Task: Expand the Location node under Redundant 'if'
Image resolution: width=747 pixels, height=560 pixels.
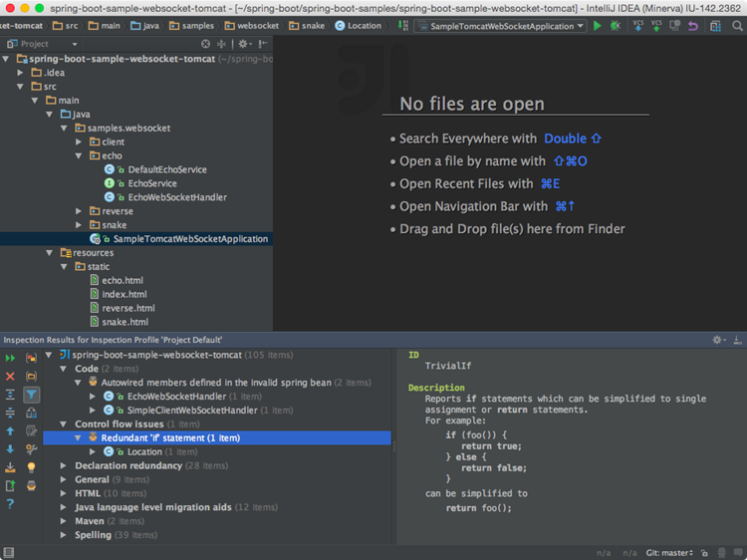Action: [93, 451]
